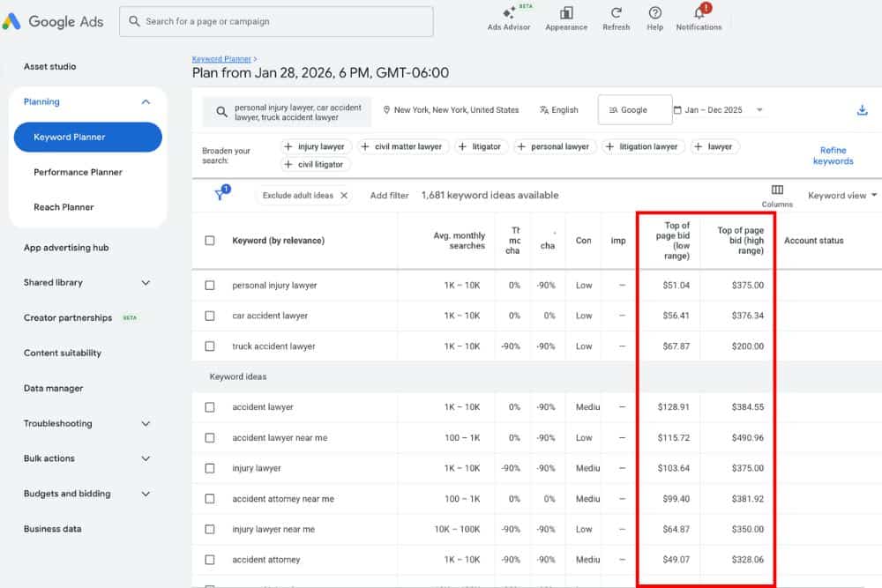Open the Columns icon

[x=777, y=190]
